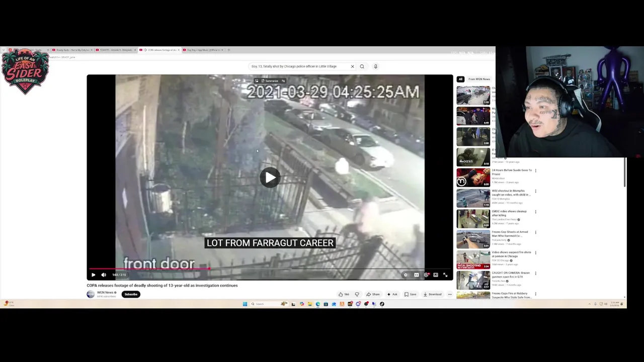
Task: Open options menu for 'CAUGHT ON CAMERA' video
Action: click(x=535, y=273)
